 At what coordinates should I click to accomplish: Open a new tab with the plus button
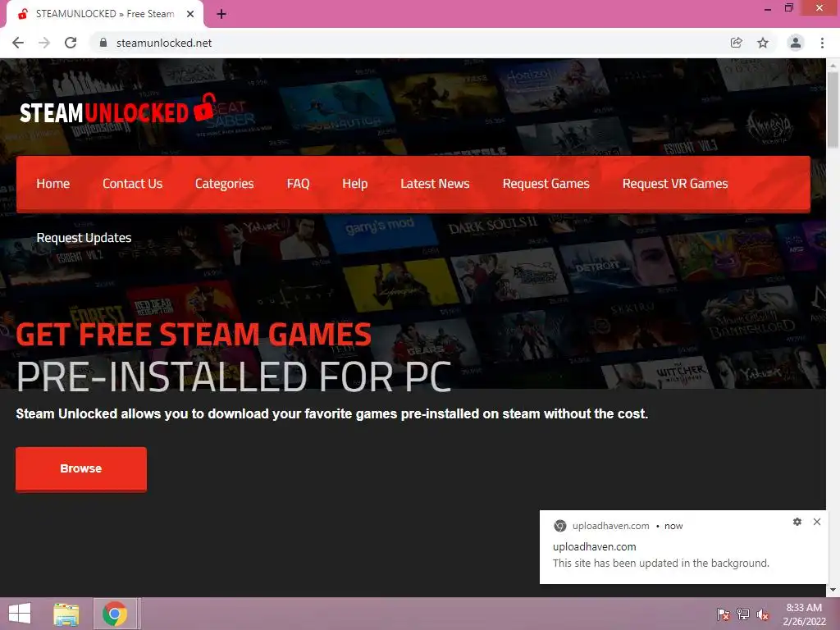click(221, 15)
